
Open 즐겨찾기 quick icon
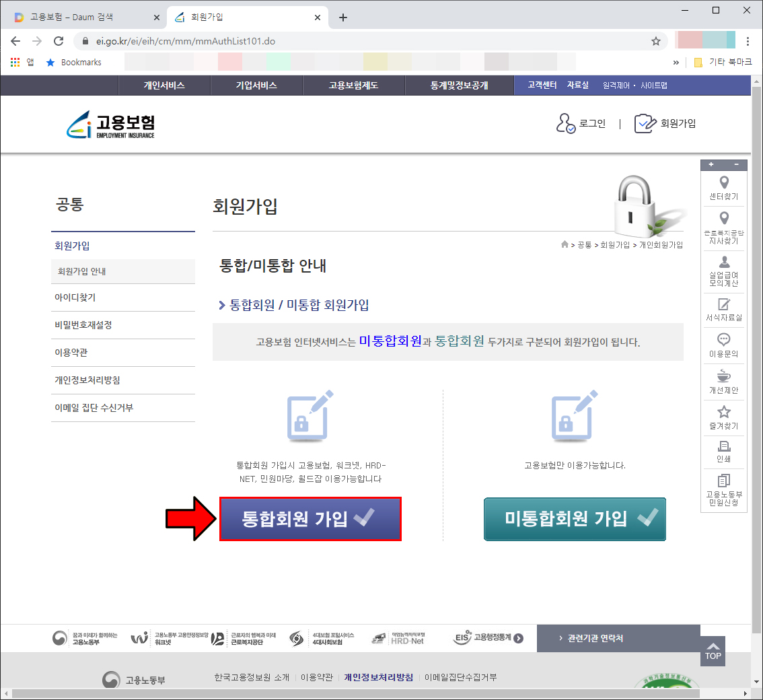[x=723, y=418]
